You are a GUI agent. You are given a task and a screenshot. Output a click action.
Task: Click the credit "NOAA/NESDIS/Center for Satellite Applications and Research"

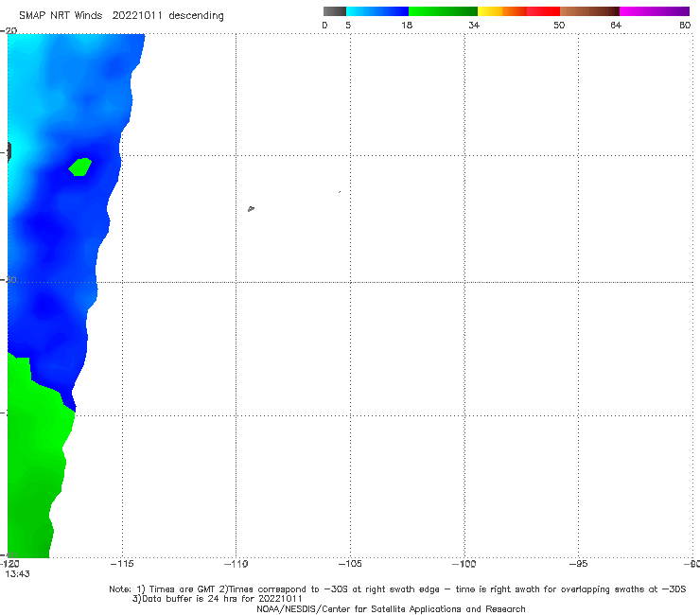(391, 608)
